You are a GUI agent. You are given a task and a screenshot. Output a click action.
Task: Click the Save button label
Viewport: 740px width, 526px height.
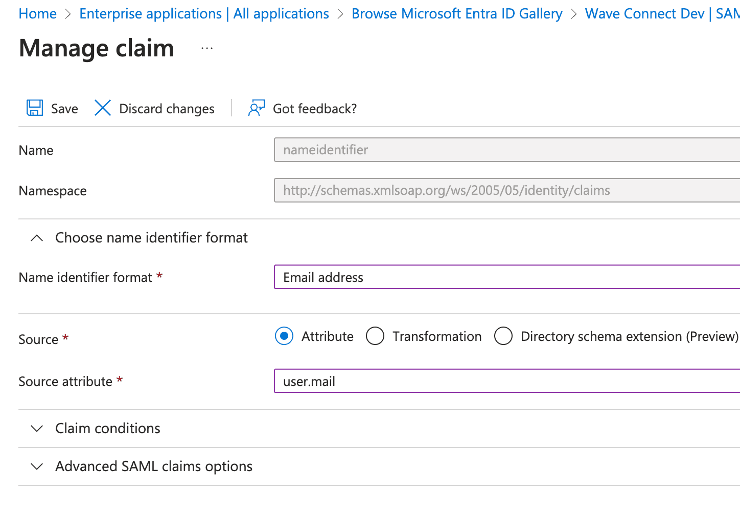click(x=65, y=109)
